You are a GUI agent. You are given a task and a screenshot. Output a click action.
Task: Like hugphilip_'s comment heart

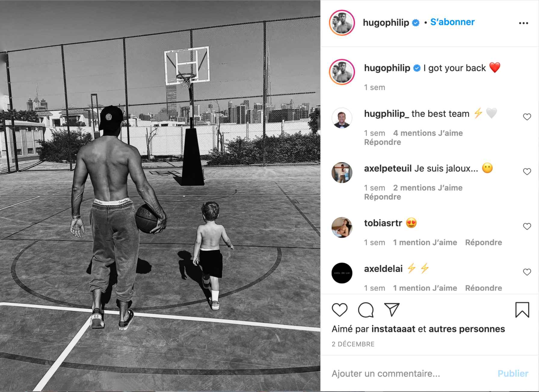(527, 117)
